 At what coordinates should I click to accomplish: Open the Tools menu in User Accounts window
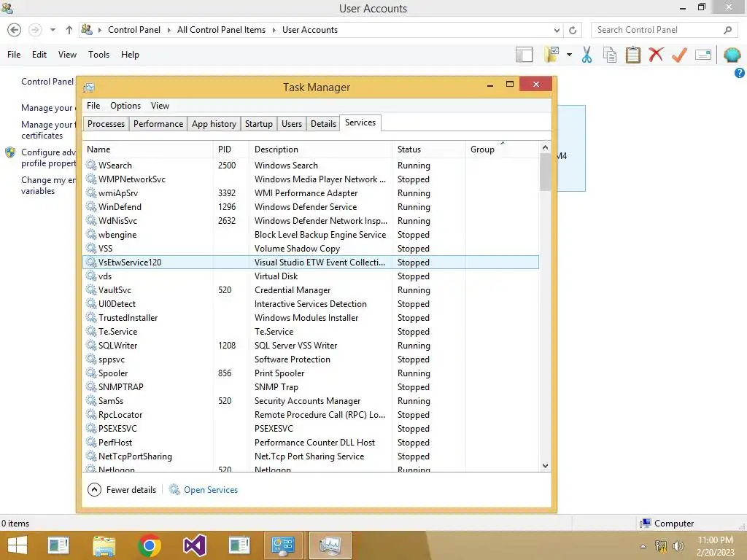click(98, 55)
